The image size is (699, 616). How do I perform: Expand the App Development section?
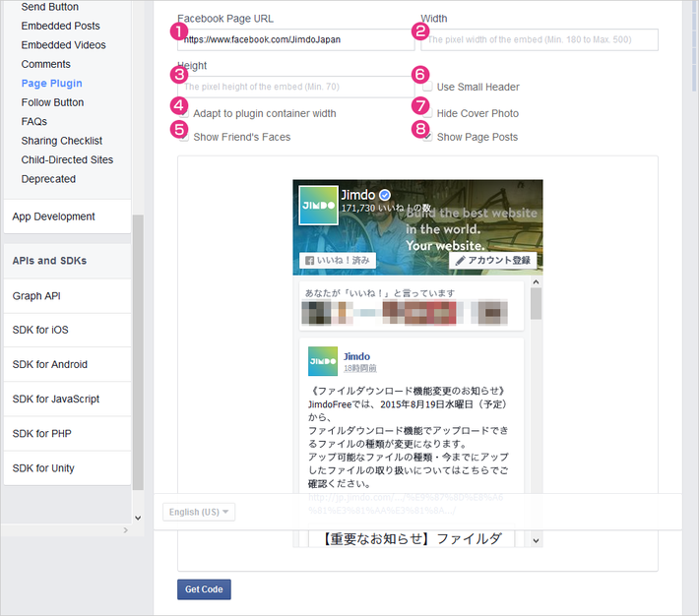click(67, 216)
